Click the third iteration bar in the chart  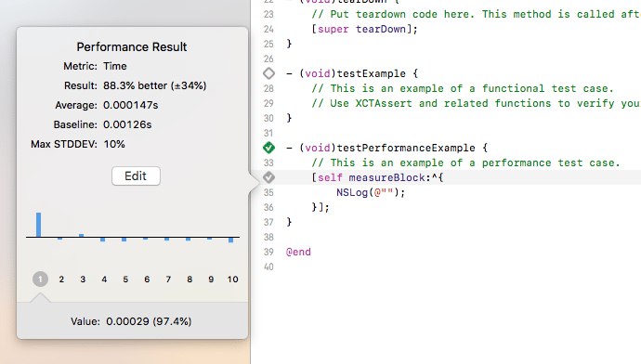pos(82,235)
